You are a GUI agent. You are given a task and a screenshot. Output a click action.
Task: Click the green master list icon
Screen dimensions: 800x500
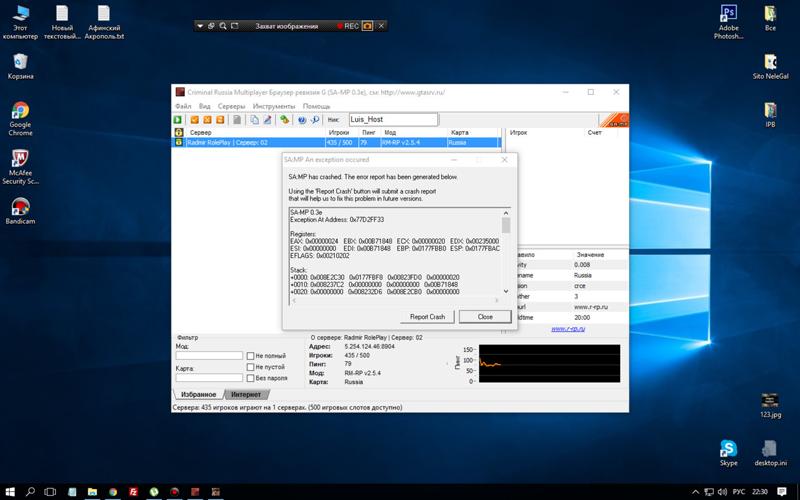(284, 119)
